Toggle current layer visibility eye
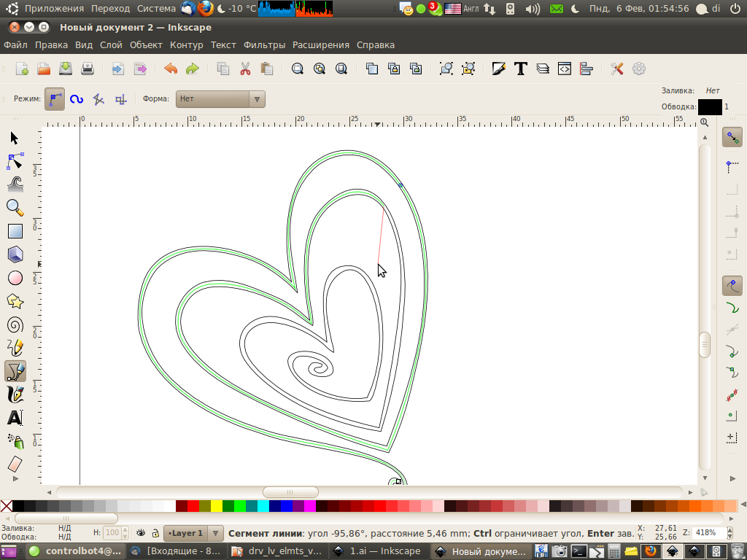The image size is (747, 560). coord(142,533)
